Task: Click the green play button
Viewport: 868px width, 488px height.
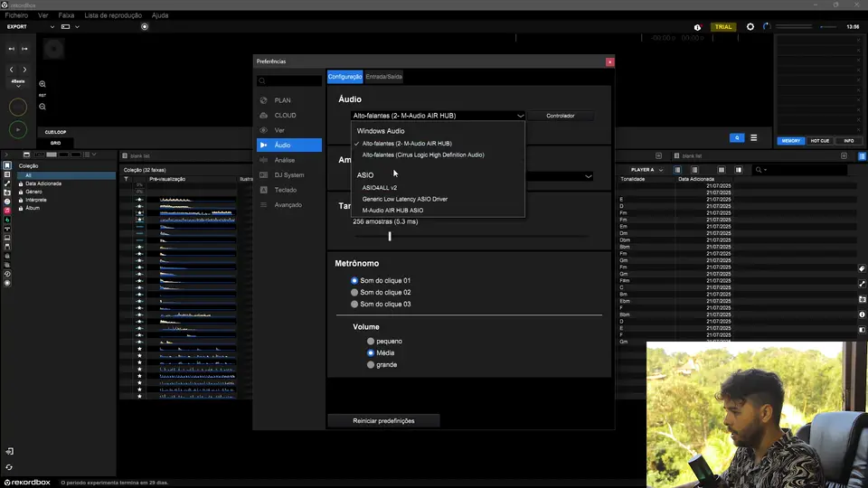Action: [x=18, y=129]
